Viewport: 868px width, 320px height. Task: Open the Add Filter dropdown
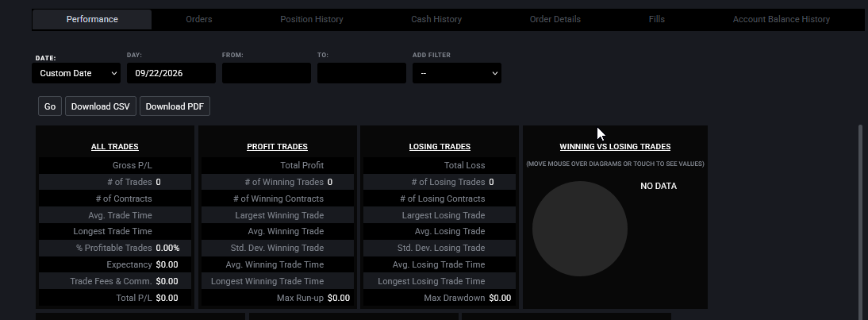(457, 73)
